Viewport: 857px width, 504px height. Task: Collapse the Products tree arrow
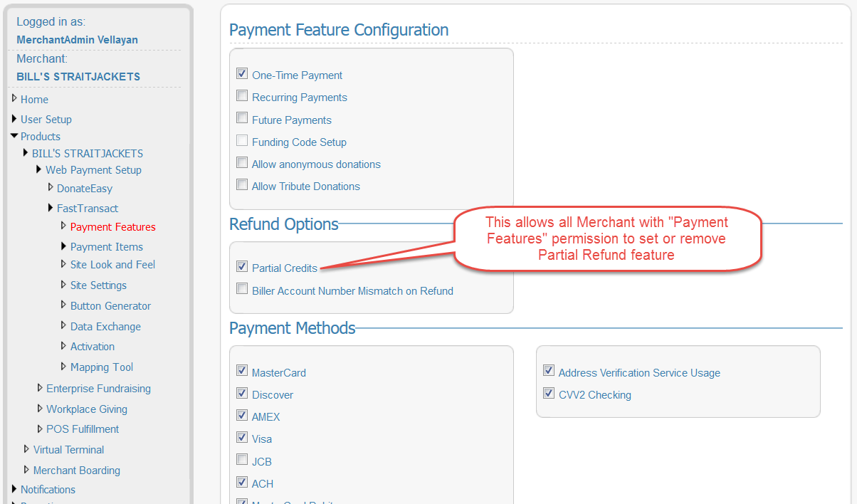[x=14, y=136]
